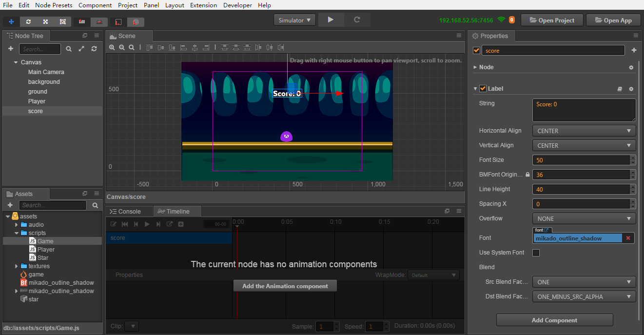The image size is (644, 335).
Task: Open the Component menu
Action: (x=95, y=5)
